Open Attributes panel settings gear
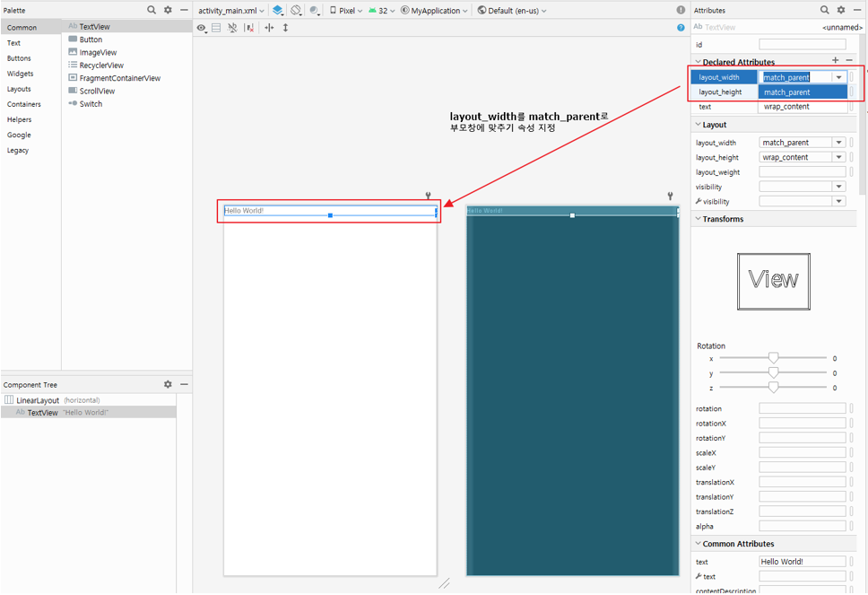Image resolution: width=868 pixels, height=595 pixels. click(841, 10)
